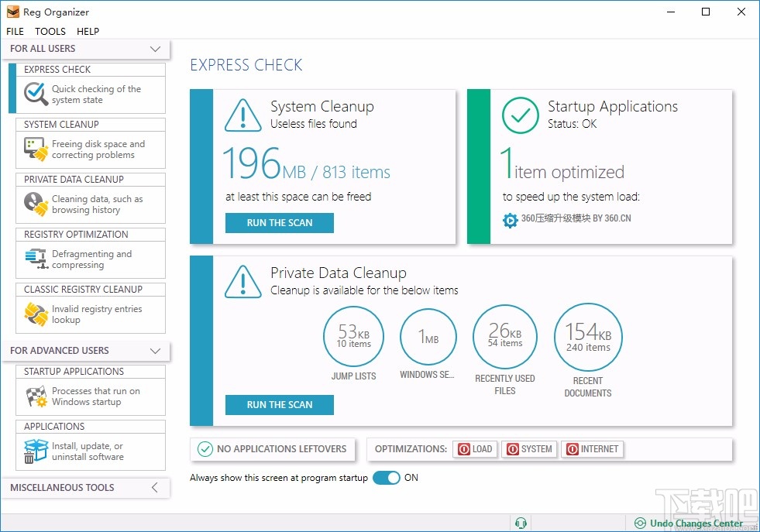The width and height of the screenshot is (760, 532).
Task: Click the Registry Optimization defragment icon
Action: 37,259
